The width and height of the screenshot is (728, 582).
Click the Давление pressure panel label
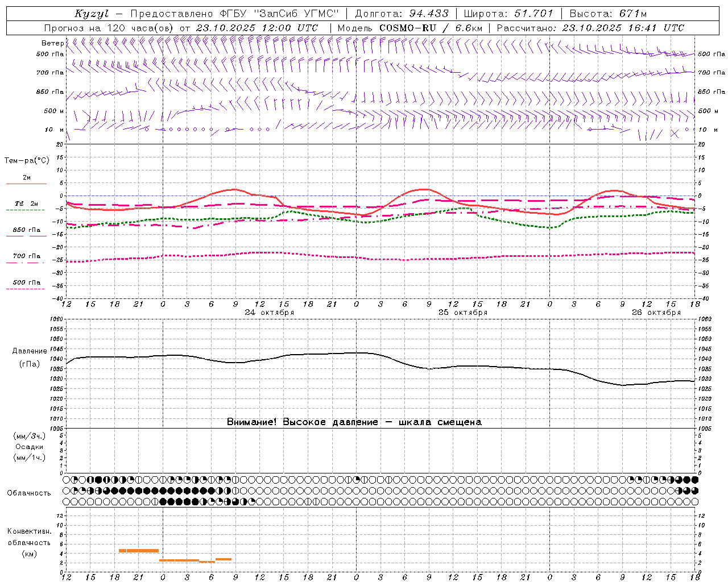coord(28,351)
